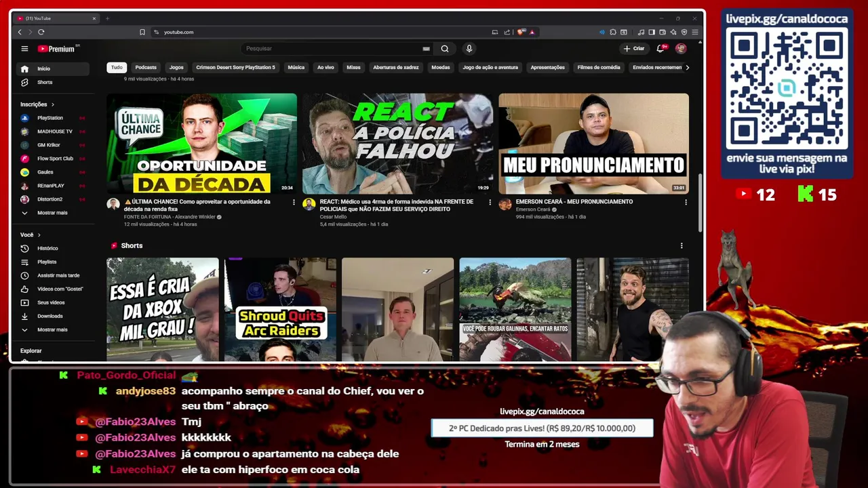Open the GM Krikor subscription channel

coord(53,145)
